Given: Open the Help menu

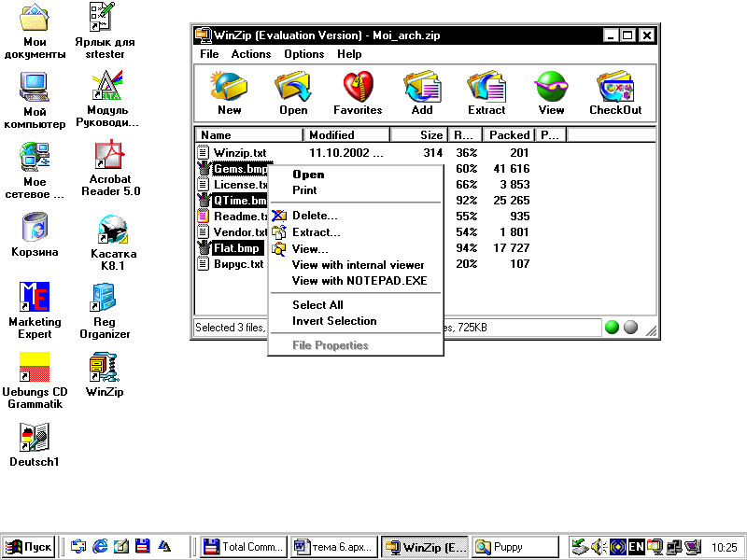Looking at the screenshot, I should (349, 54).
